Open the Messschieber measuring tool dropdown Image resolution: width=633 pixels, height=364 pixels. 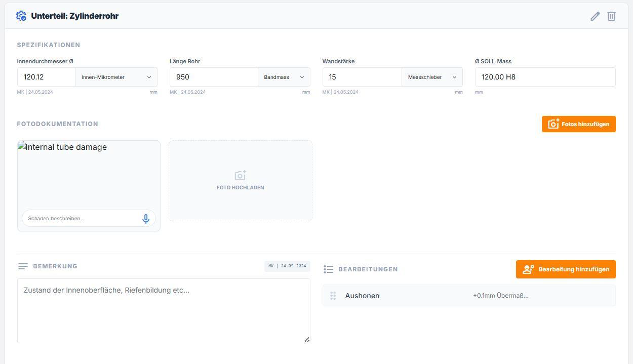pyautogui.click(x=432, y=77)
